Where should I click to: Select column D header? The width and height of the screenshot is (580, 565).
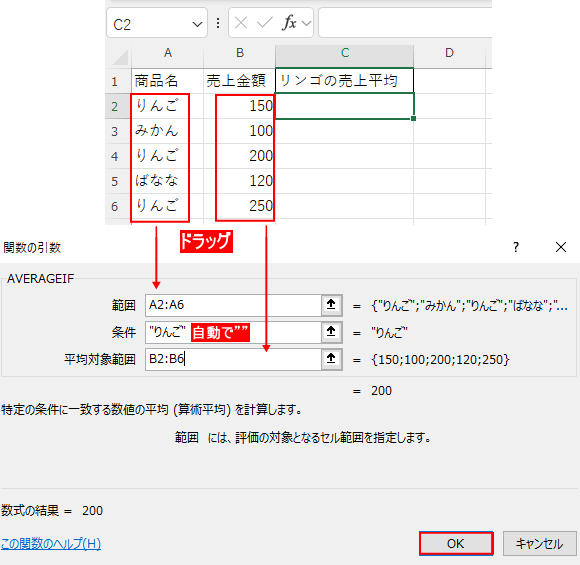point(449,53)
